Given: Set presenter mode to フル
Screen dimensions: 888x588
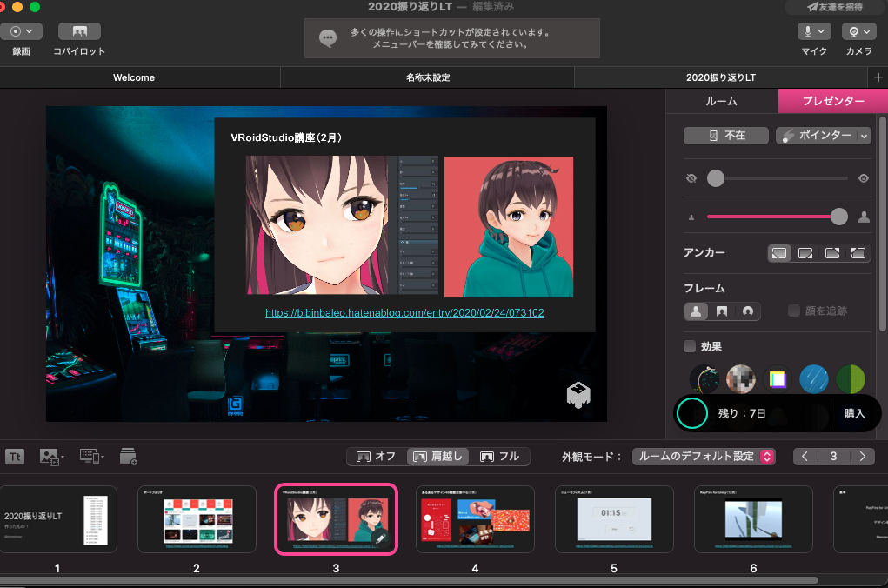Looking at the screenshot, I should coord(499,457).
